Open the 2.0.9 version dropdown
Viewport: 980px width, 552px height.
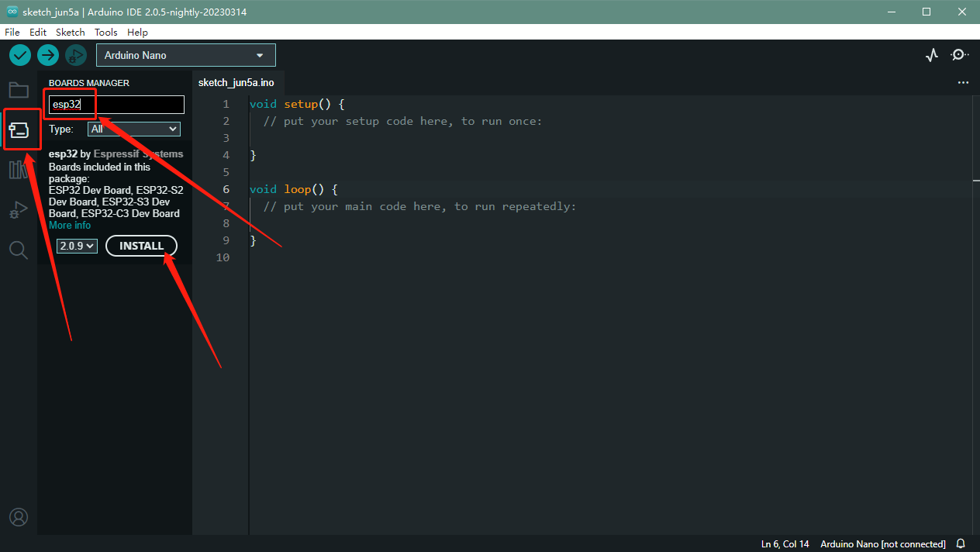click(x=77, y=246)
